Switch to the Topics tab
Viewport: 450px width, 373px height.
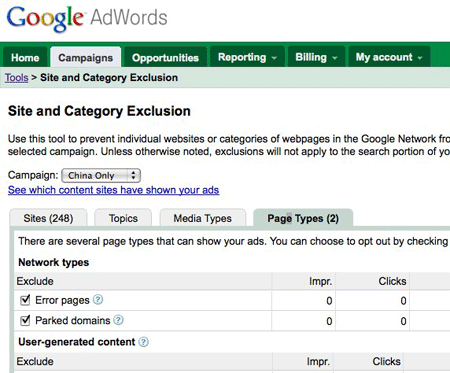[123, 218]
